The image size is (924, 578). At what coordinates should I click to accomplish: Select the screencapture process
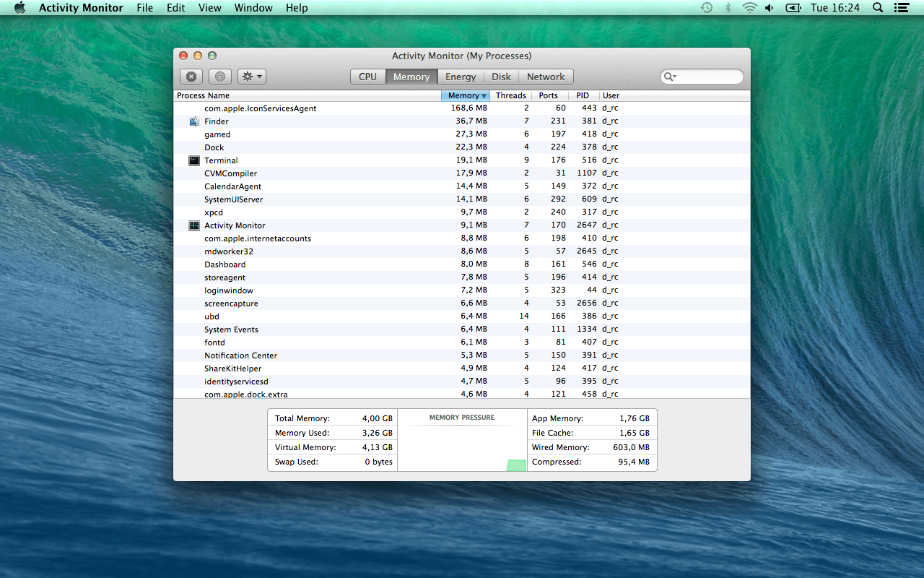[462, 303]
